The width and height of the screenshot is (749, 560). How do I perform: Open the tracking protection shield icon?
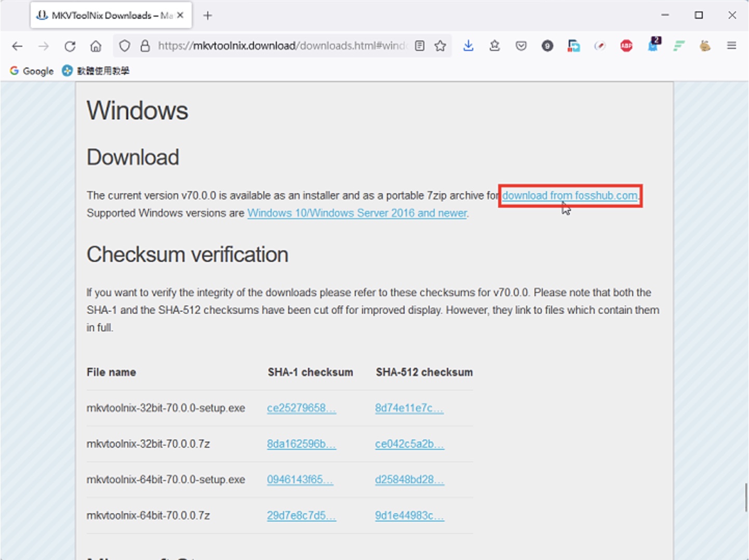pyautogui.click(x=125, y=46)
